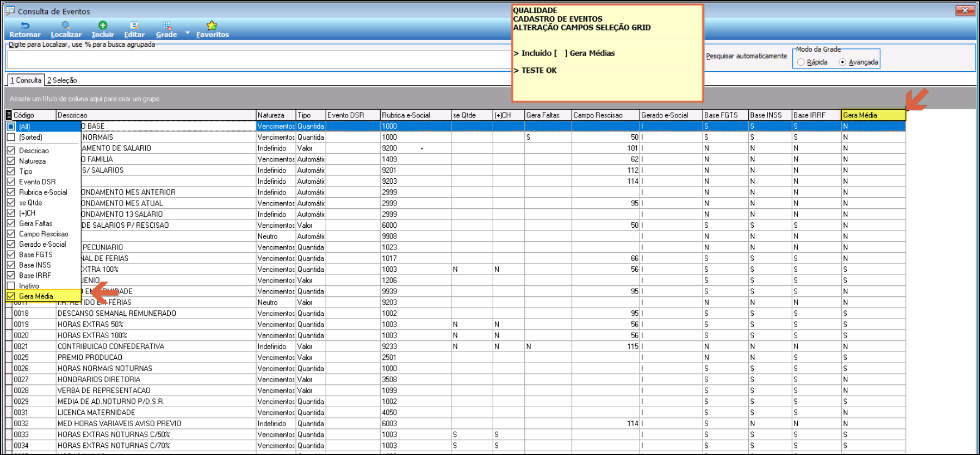
Task: Select the Rápida grid mode
Action: pos(801,63)
